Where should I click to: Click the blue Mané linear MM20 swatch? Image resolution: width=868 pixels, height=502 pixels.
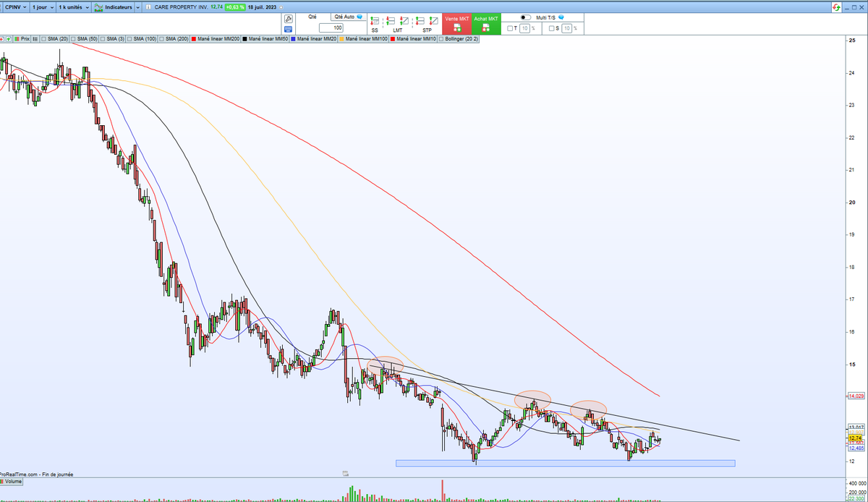coord(293,39)
